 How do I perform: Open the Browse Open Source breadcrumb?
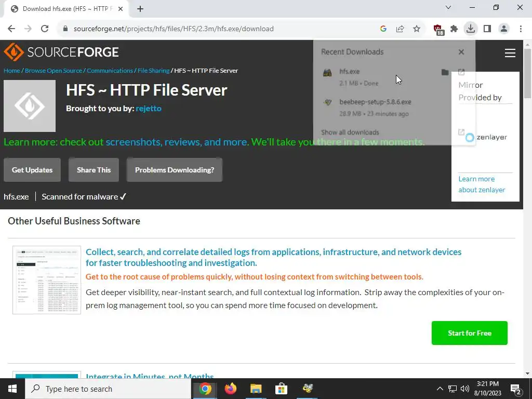coord(54,71)
